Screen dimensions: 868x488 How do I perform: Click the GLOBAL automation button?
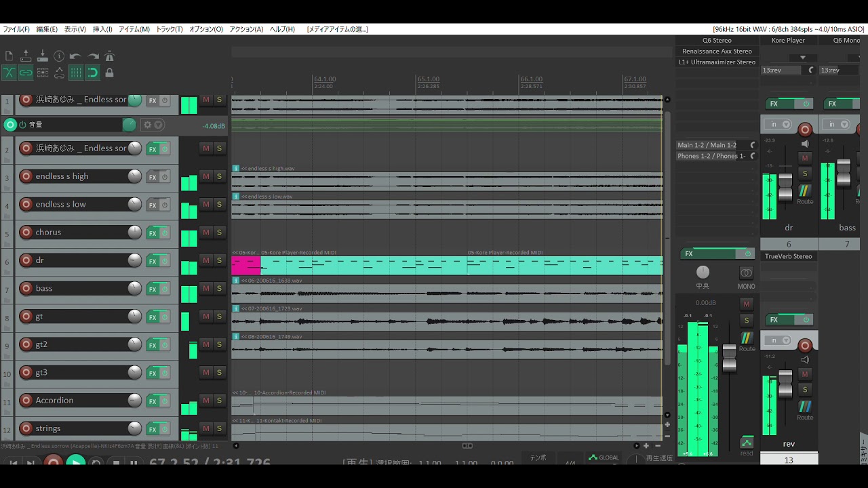click(603, 457)
